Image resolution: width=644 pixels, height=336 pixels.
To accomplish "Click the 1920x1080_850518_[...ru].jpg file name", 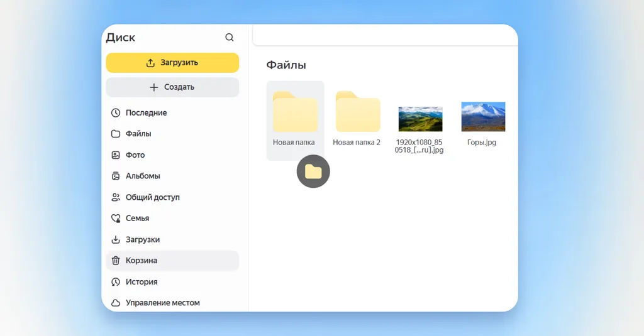I will click(x=419, y=146).
